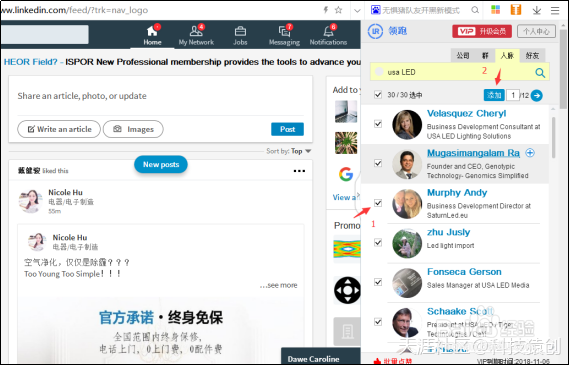Open the orange extension icon

[x=516, y=10]
